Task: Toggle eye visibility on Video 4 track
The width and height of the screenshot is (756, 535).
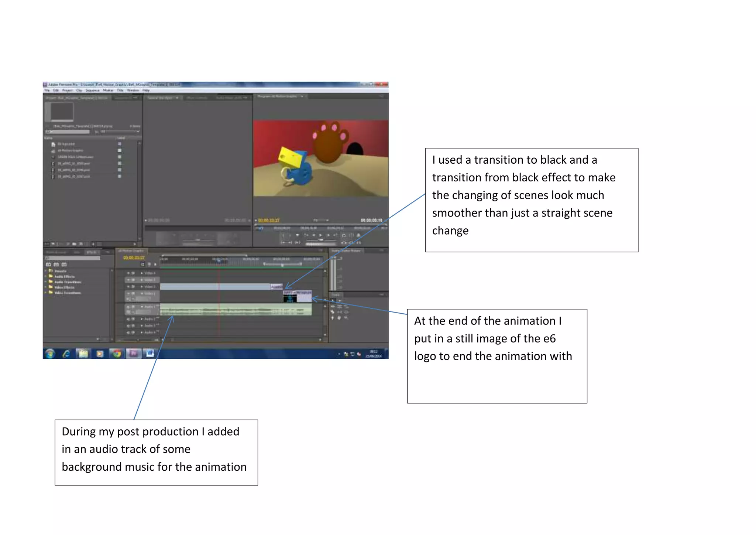Action: tap(128, 273)
